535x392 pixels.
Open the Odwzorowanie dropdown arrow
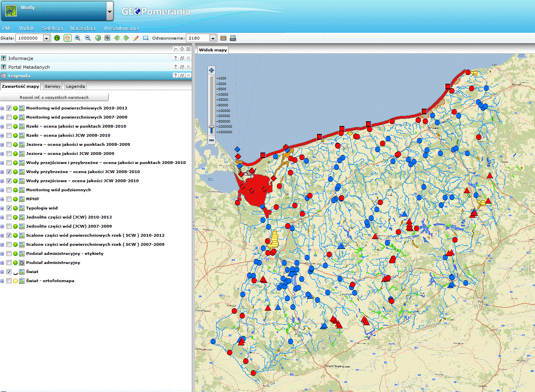213,38
